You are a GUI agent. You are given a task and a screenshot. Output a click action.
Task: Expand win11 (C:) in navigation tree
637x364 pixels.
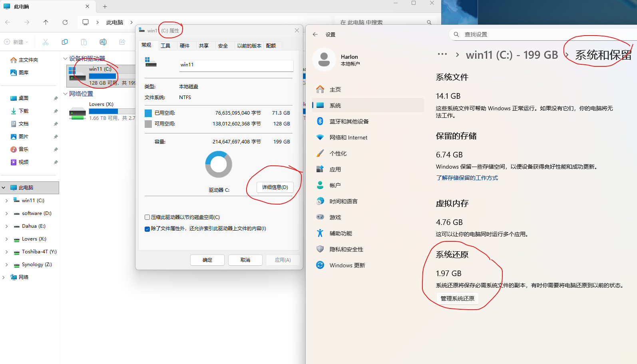(x=6, y=201)
